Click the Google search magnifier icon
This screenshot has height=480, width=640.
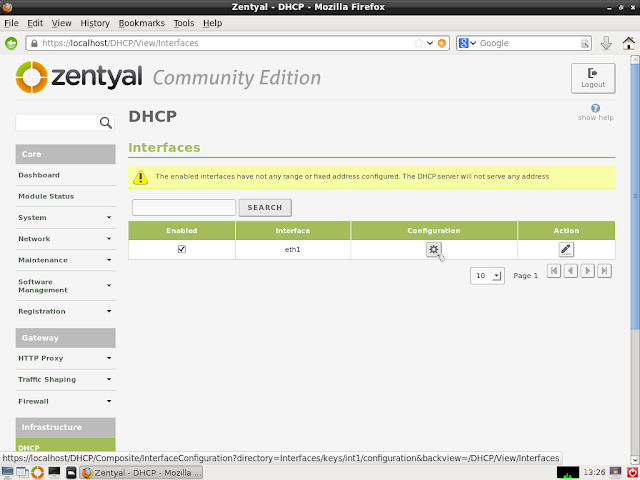coord(585,43)
